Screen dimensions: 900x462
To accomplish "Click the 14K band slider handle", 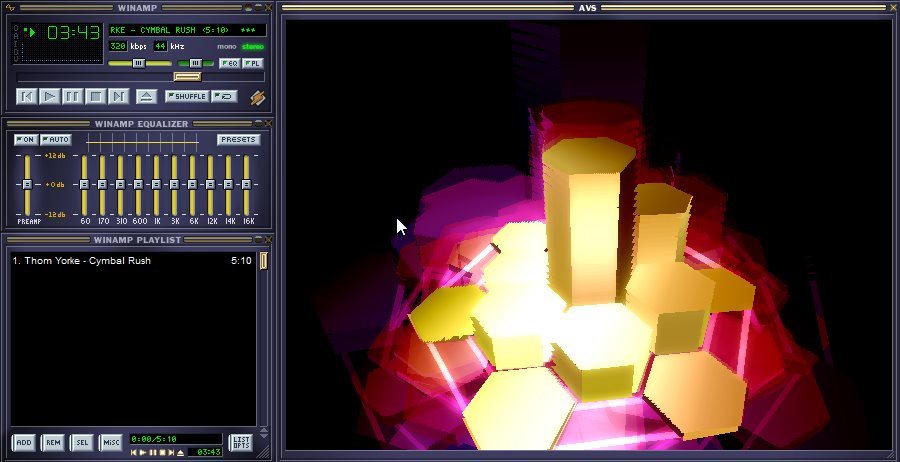I will pos(228,185).
